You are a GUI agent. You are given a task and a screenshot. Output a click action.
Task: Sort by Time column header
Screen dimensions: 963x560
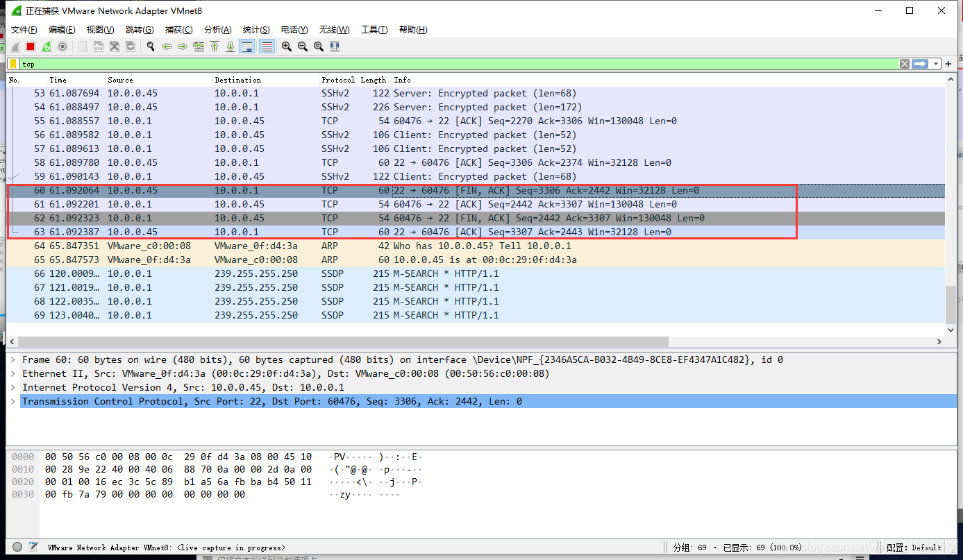[76, 80]
